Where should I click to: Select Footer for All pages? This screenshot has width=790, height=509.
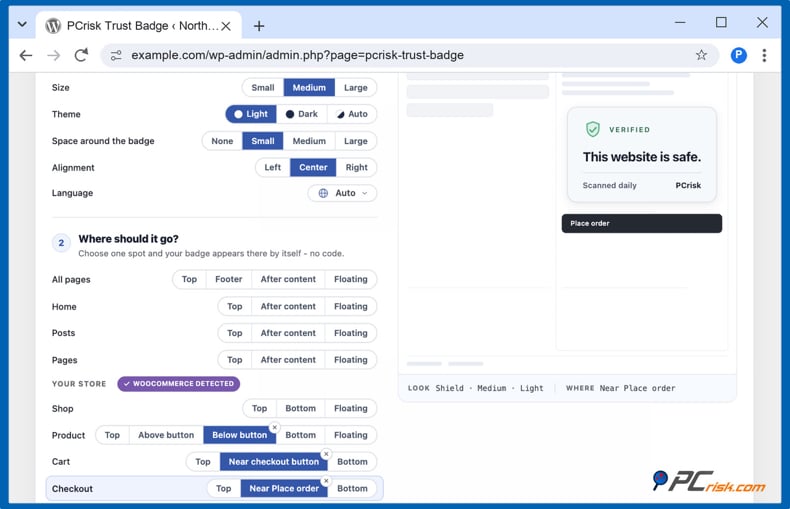229,279
